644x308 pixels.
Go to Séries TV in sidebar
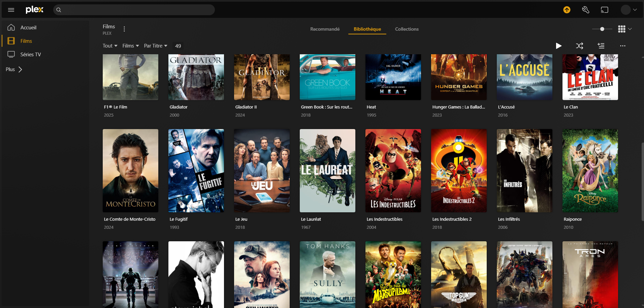[30, 54]
